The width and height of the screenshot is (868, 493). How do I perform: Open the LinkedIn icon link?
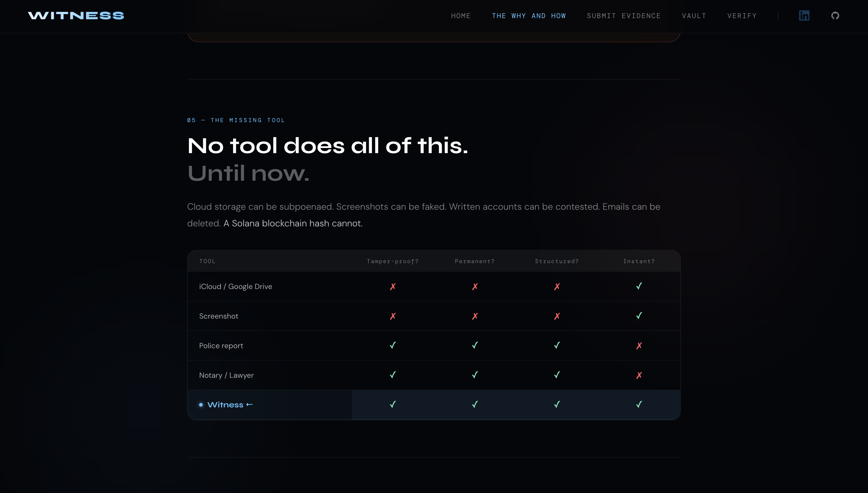[804, 16]
